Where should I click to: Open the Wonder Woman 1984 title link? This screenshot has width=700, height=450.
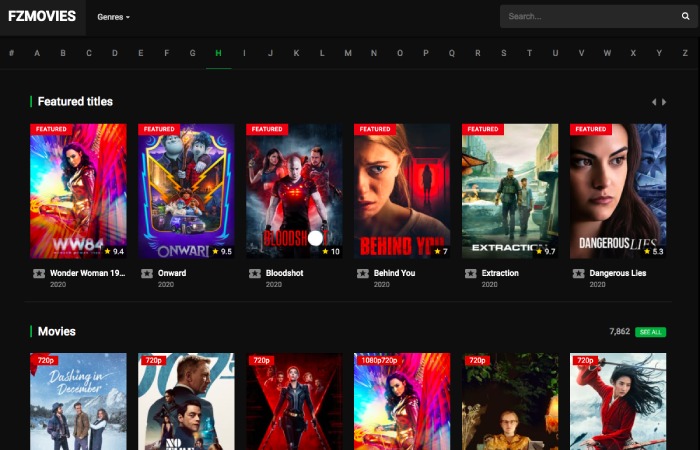click(x=87, y=273)
